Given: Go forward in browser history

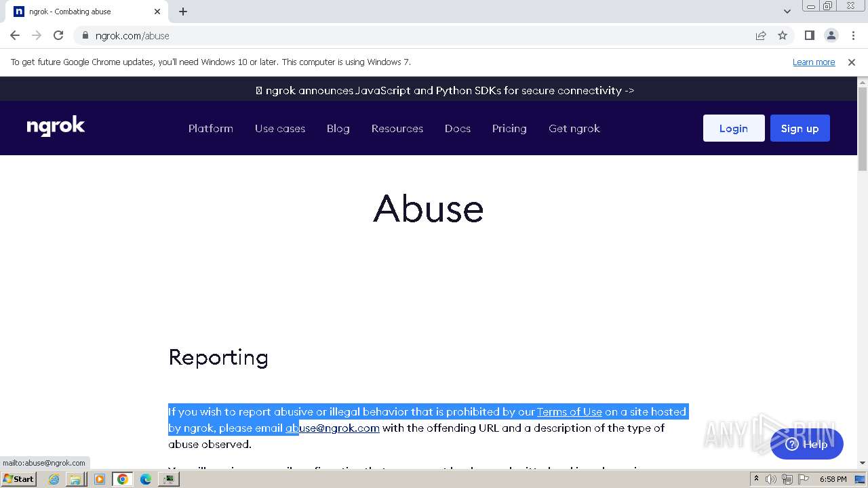Looking at the screenshot, I should click(x=37, y=35).
